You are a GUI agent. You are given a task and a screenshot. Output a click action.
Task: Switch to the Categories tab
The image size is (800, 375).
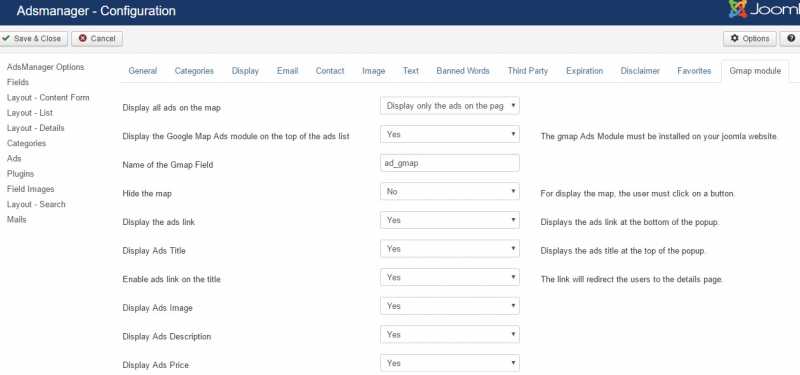[x=194, y=71]
